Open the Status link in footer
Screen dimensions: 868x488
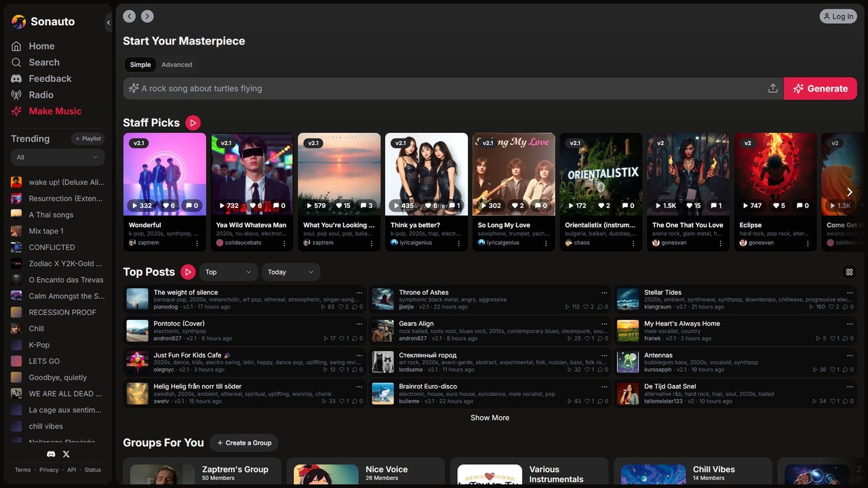click(93, 470)
